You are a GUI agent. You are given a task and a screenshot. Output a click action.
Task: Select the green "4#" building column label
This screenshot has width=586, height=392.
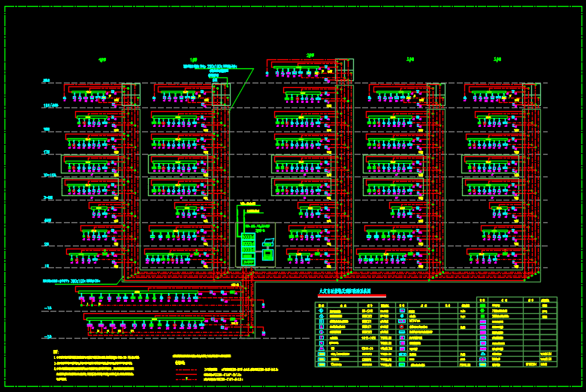[x=102, y=60]
